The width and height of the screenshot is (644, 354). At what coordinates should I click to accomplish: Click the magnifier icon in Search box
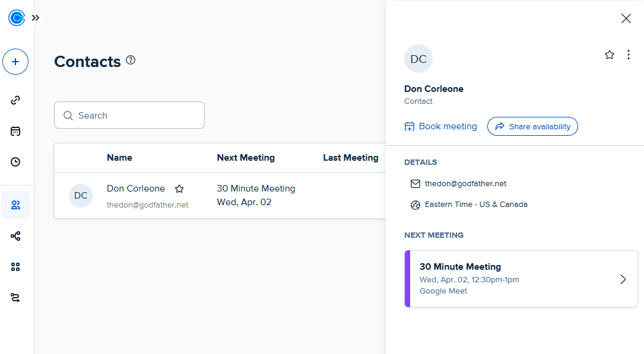tap(68, 116)
